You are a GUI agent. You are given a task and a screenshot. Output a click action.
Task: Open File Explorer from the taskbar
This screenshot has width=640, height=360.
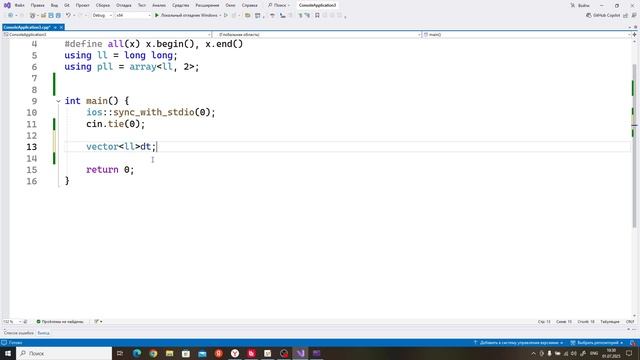click(x=169, y=353)
